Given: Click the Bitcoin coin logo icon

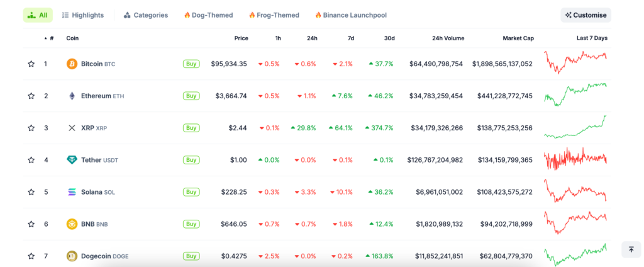Looking at the screenshot, I should tap(72, 64).
